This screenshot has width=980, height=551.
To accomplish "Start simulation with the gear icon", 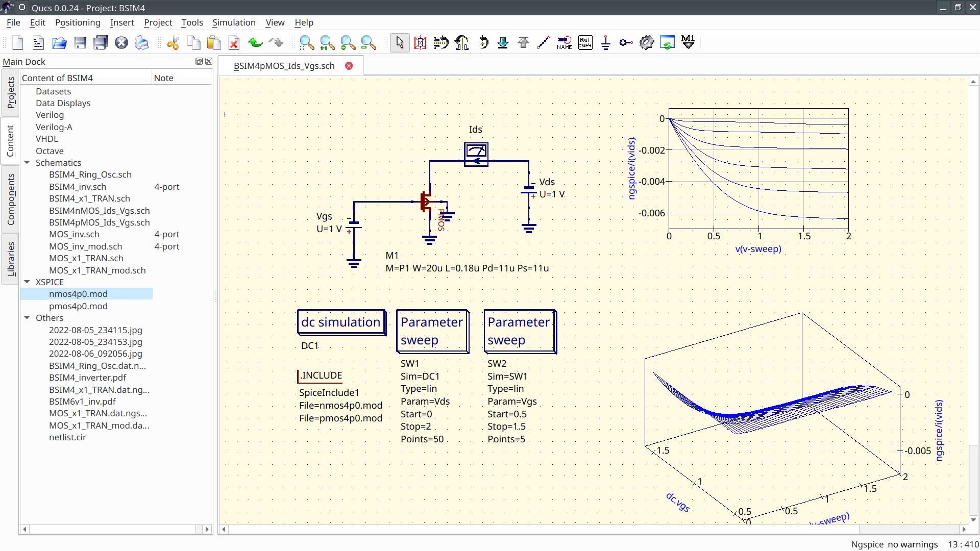I will [647, 43].
